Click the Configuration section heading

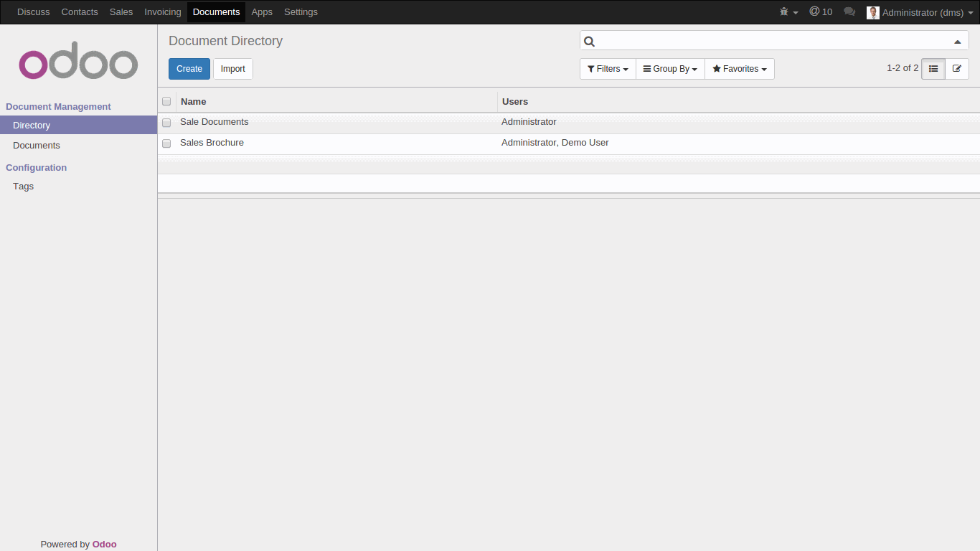pos(36,167)
